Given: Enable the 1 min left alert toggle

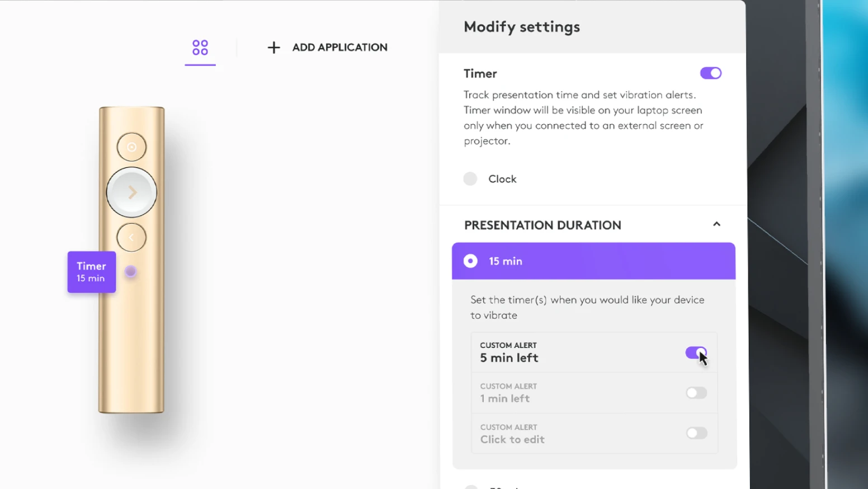Looking at the screenshot, I should [x=696, y=393].
